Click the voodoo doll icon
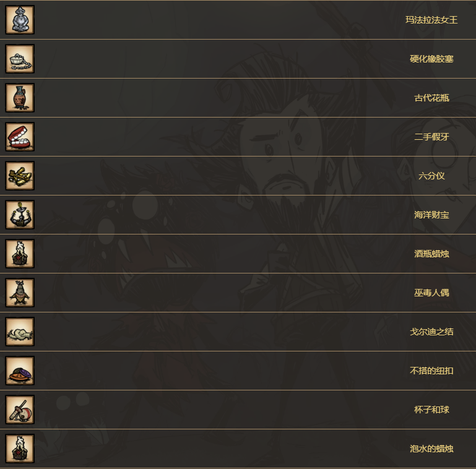Screen dimensions: 476x469 (x=20, y=293)
